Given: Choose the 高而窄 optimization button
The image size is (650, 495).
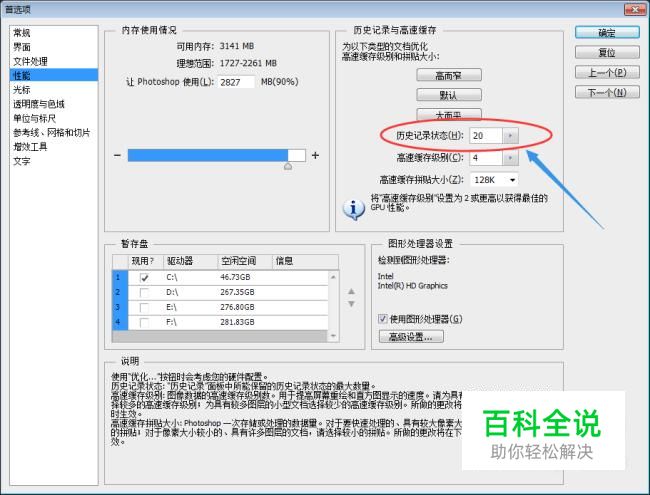Looking at the screenshot, I should tap(449, 75).
